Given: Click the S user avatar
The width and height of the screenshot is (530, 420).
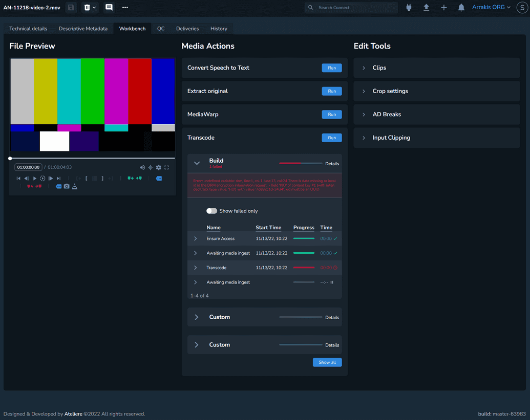Looking at the screenshot, I should 522,8.
